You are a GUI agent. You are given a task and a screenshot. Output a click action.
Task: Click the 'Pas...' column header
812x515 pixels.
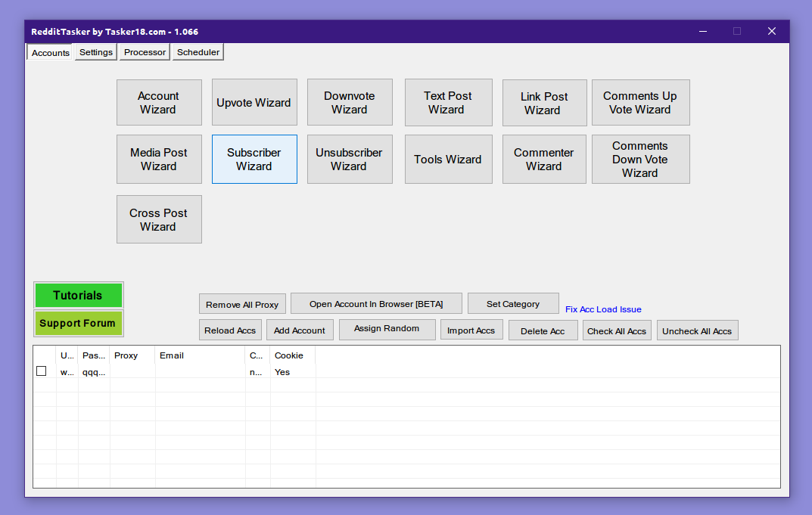[94, 355]
